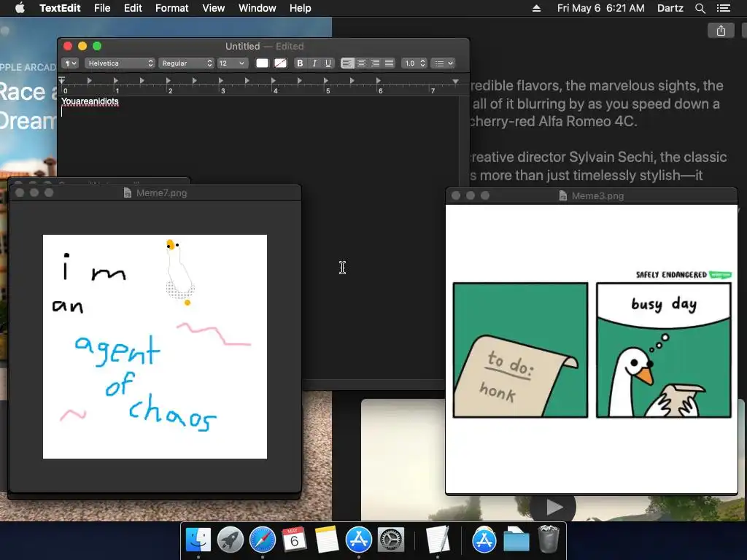Image resolution: width=747 pixels, height=560 pixels.
Task: Open Finder from the Dock
Action: coord(198,540)
